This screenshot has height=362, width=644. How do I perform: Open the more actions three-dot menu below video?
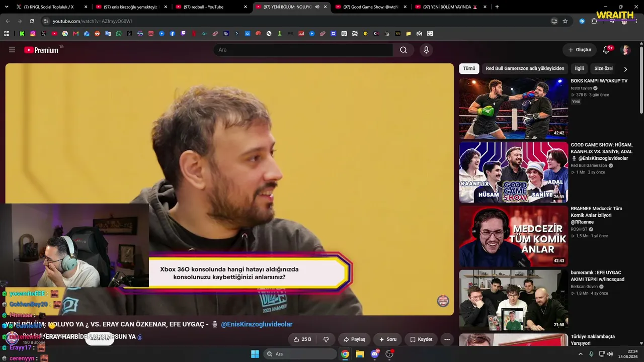[x=447, y=339]
